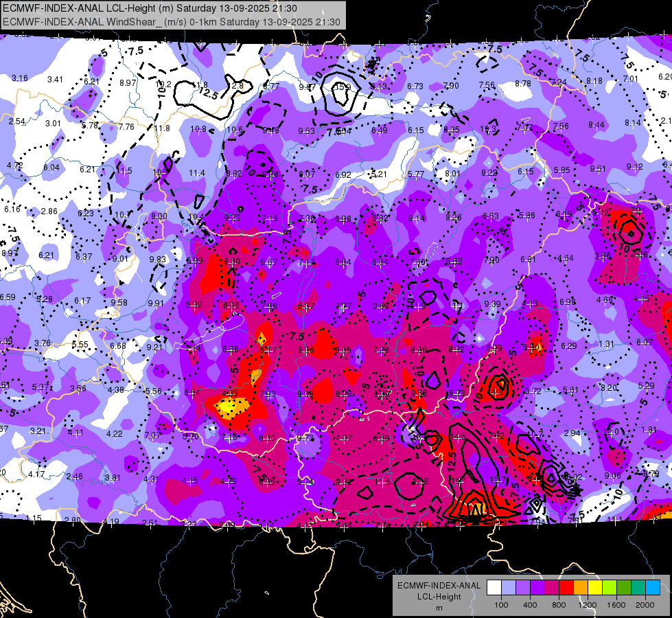The height and width of the screenshot is (618, 672).
Task: Click the wind shear value 2.54
Action: pyautogui.click(x=17, y=122)
